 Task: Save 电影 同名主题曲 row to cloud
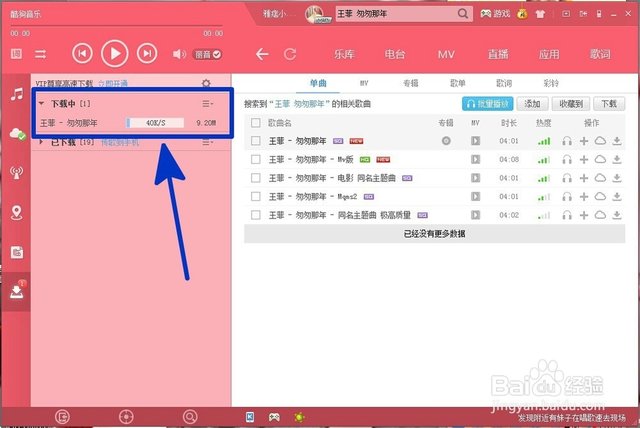(x=600, y=178)
